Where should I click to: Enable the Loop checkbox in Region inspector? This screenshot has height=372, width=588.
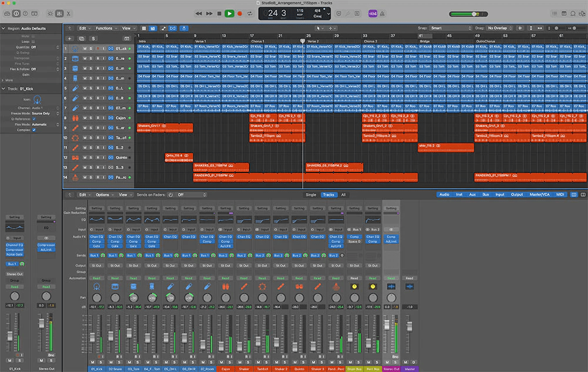point(34,42)
